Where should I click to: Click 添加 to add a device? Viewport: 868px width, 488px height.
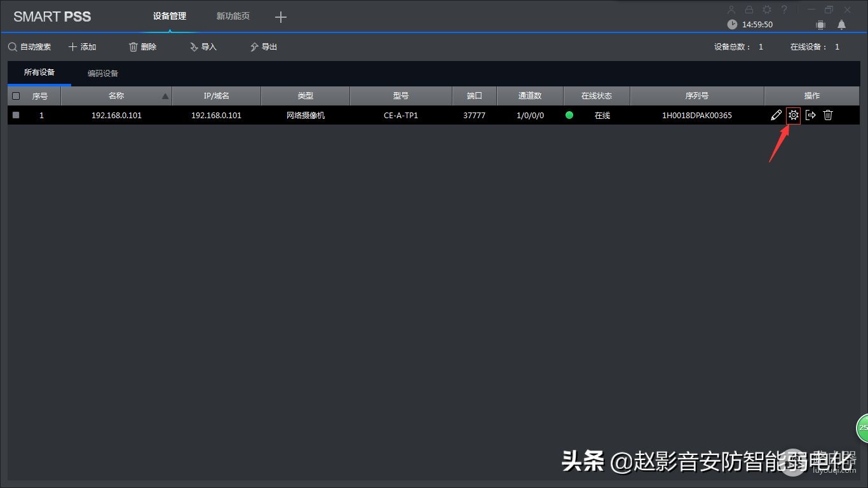coord(82,47)
